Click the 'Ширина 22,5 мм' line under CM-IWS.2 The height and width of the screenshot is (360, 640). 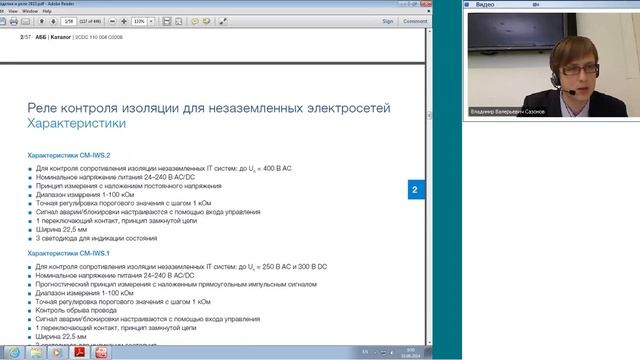click(61, 229)
